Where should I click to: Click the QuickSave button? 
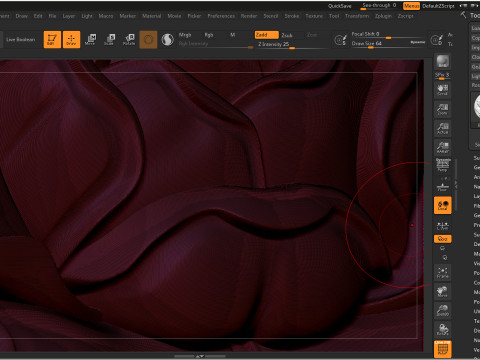[x=340, y=6]
